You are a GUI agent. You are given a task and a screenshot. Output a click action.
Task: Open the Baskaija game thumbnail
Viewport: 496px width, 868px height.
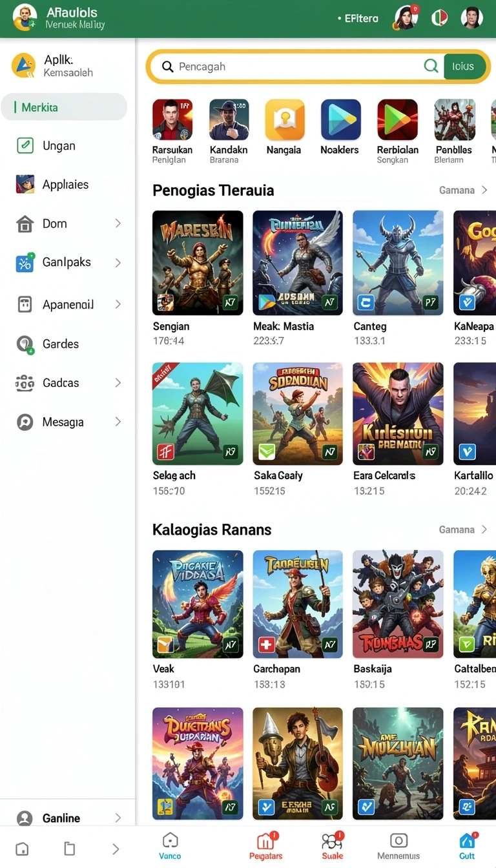(398, 604)
